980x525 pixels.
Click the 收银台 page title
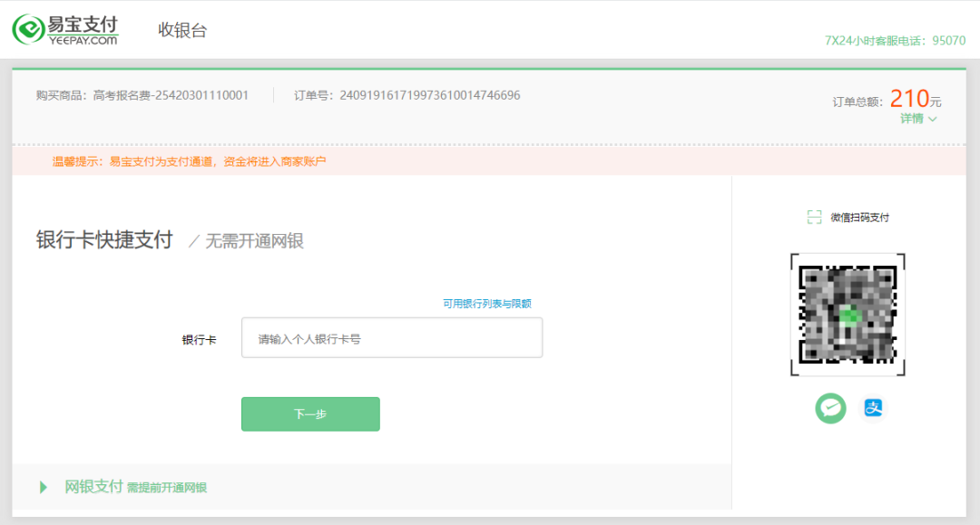click(x=182, y=30)
